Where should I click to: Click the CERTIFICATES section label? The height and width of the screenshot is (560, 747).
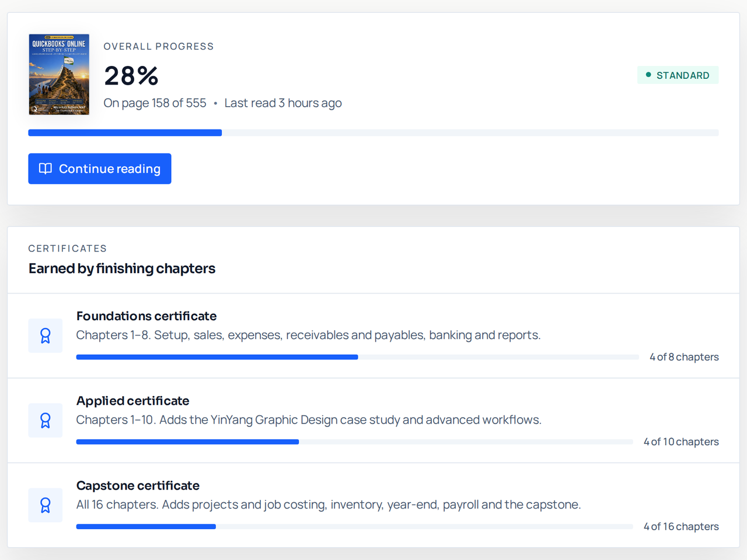pyautogui.click(x=68, y=249)
